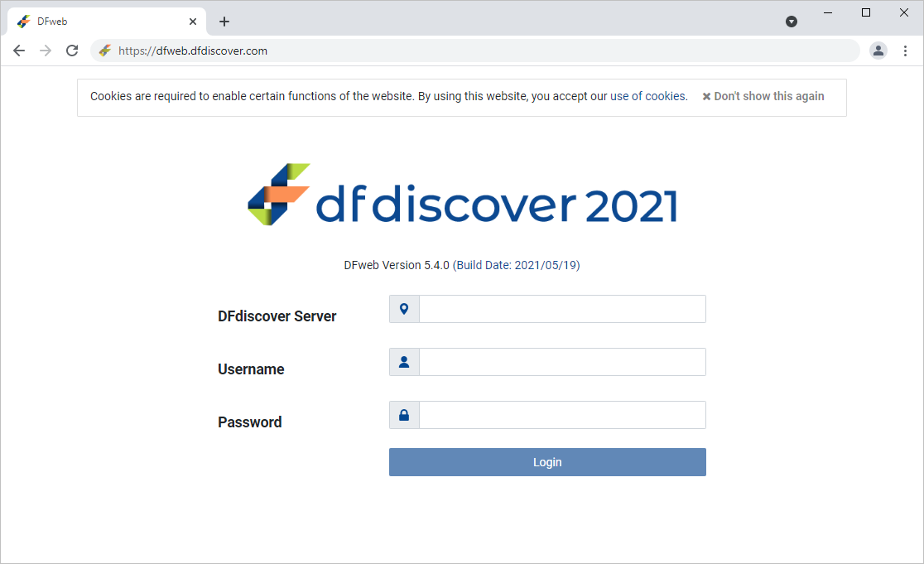Click the username person icon
Image resolution: width=924 pixels, height=564 pixels.
pos(404,362)
